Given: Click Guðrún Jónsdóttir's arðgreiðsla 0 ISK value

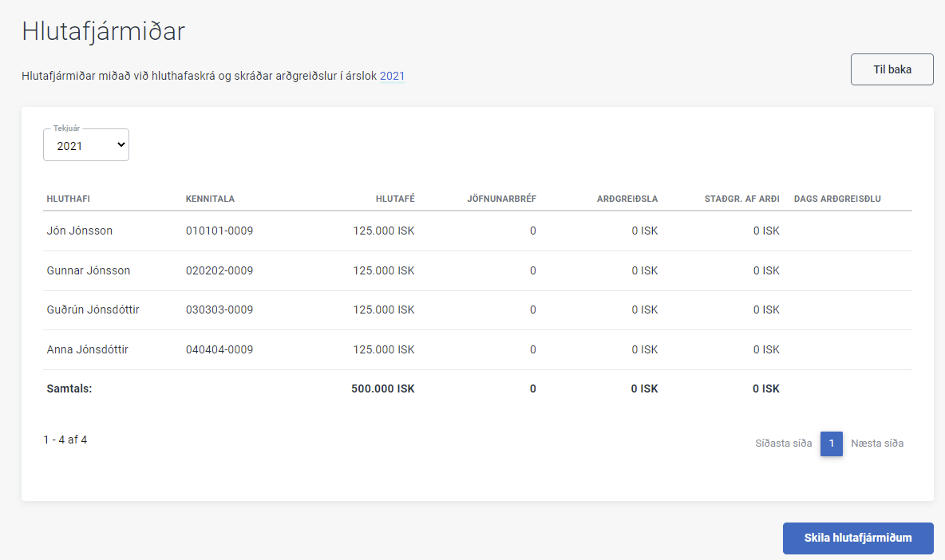Looking at the screenshot, I should 645,310.
